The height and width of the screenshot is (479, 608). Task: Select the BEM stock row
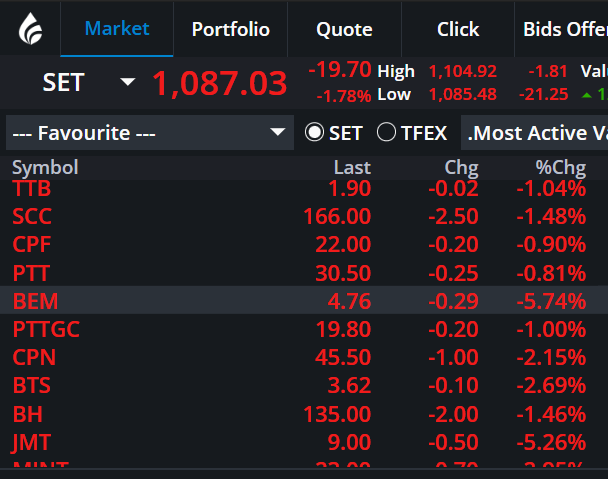[304, 301]
